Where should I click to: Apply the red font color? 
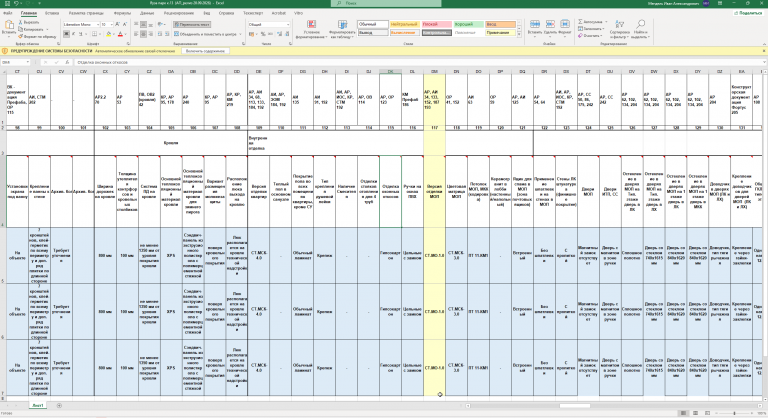(120, 34)
